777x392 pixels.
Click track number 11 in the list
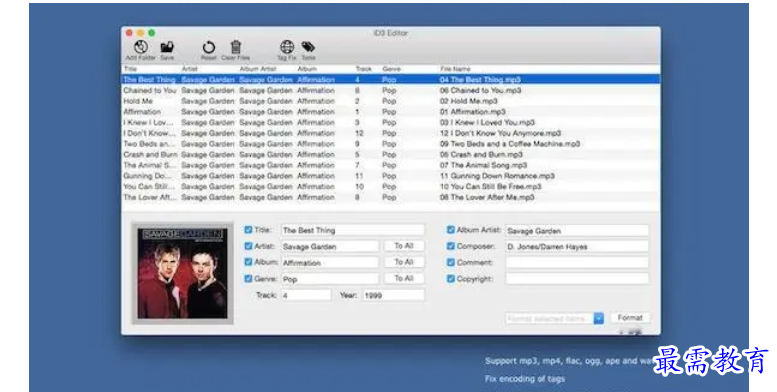(x=359, y=176)
